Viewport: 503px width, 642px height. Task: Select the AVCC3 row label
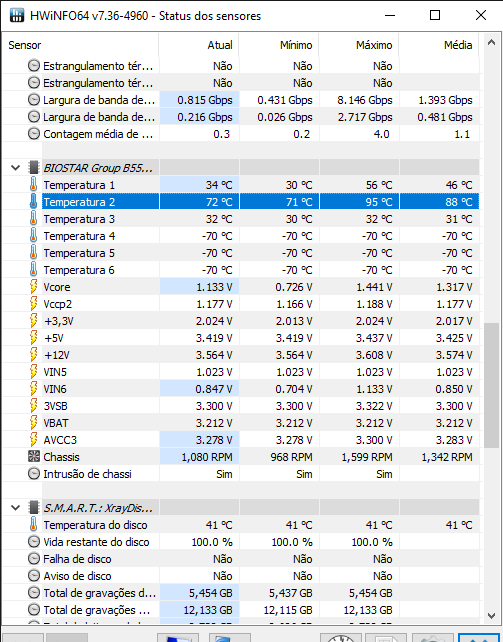pyautogui.click(x=60, y=440)
